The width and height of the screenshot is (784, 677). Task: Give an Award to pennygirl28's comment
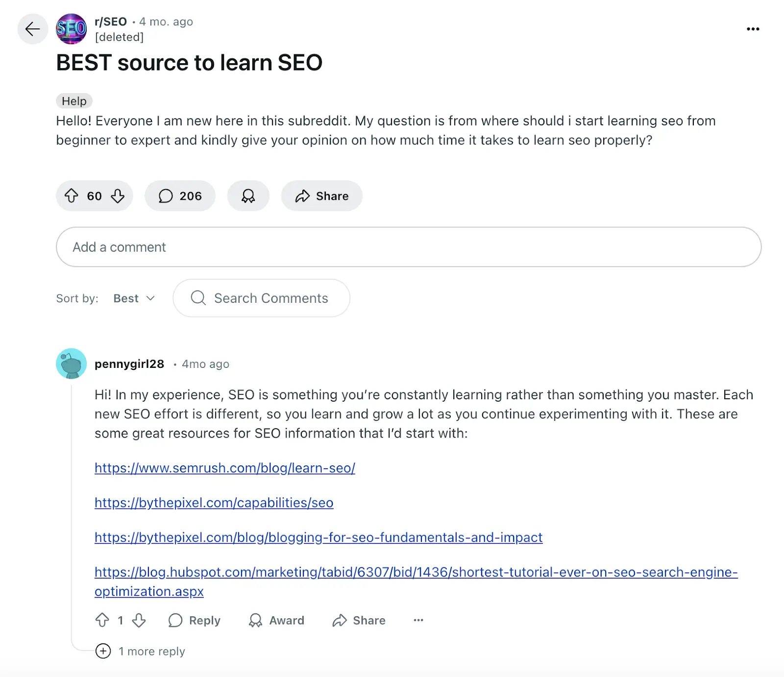tap(276, 620)
